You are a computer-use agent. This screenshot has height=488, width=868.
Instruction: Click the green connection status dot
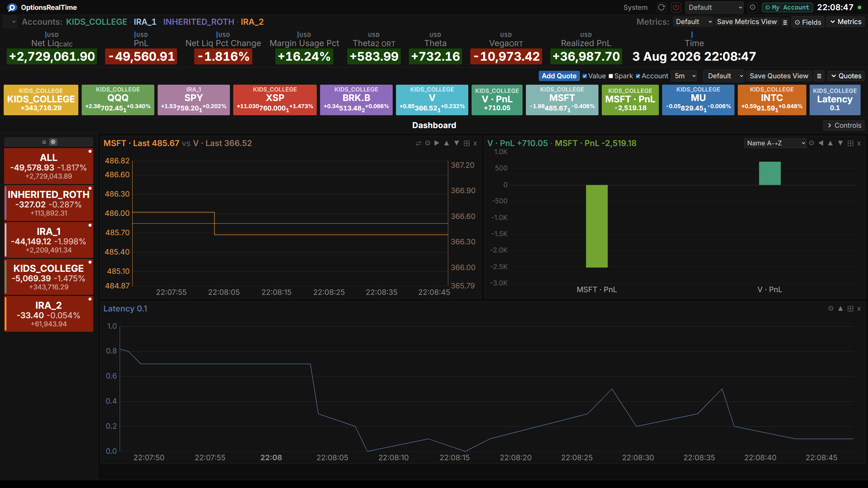860,7
